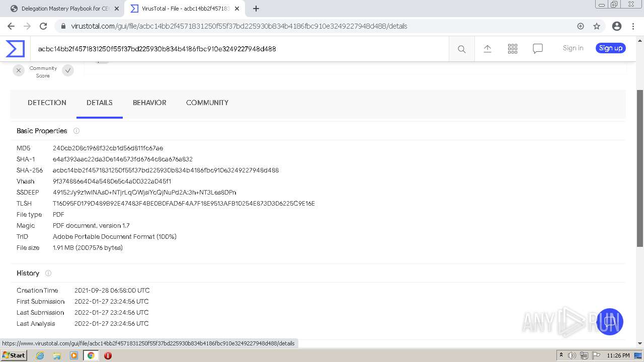Viewport: 644px width, 362px height.
Task: Reload the page
Action: point(43,26)
